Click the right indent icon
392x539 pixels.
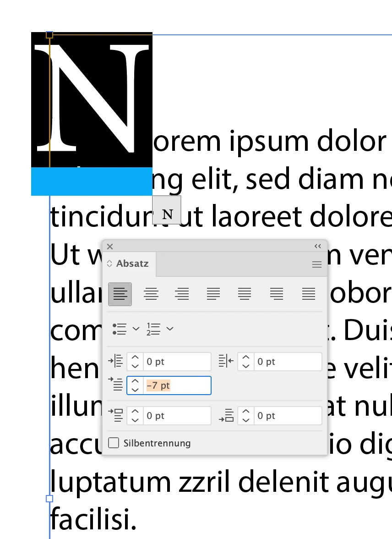226,361
